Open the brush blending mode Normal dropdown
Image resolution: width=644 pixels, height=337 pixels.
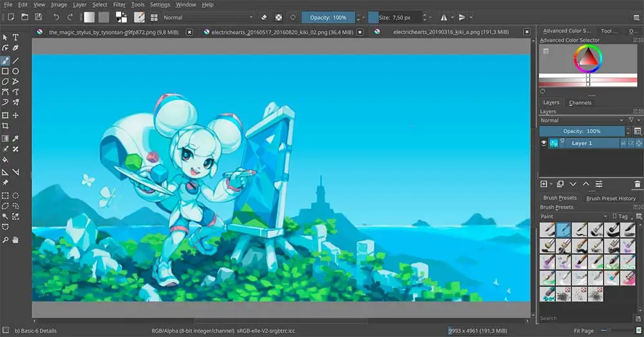click(x=207, y=17)
